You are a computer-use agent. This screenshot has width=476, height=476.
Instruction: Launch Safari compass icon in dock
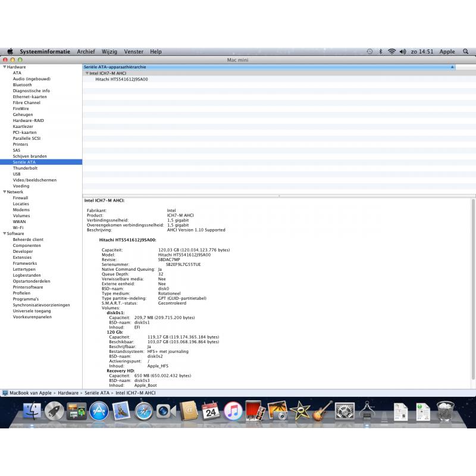[144, 411]
